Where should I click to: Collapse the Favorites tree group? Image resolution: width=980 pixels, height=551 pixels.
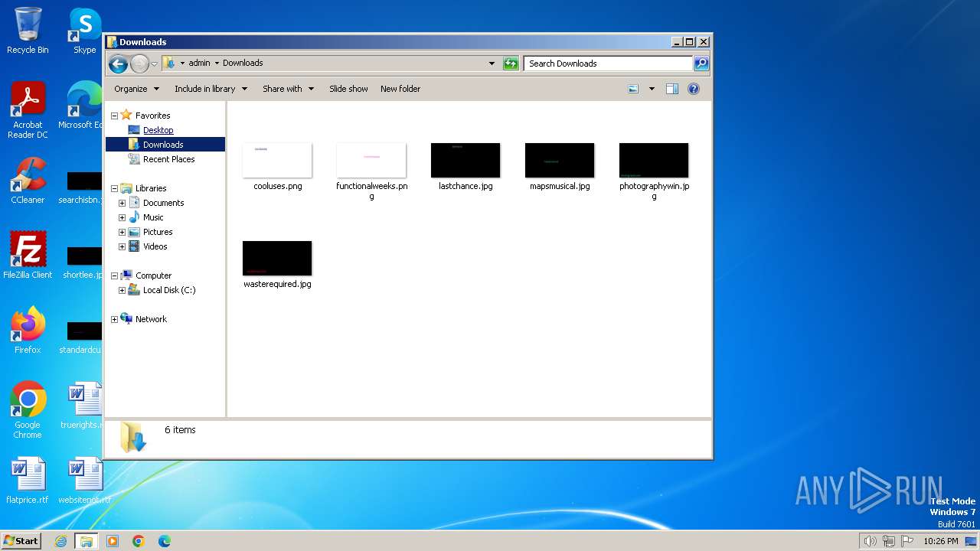point(114,116)
